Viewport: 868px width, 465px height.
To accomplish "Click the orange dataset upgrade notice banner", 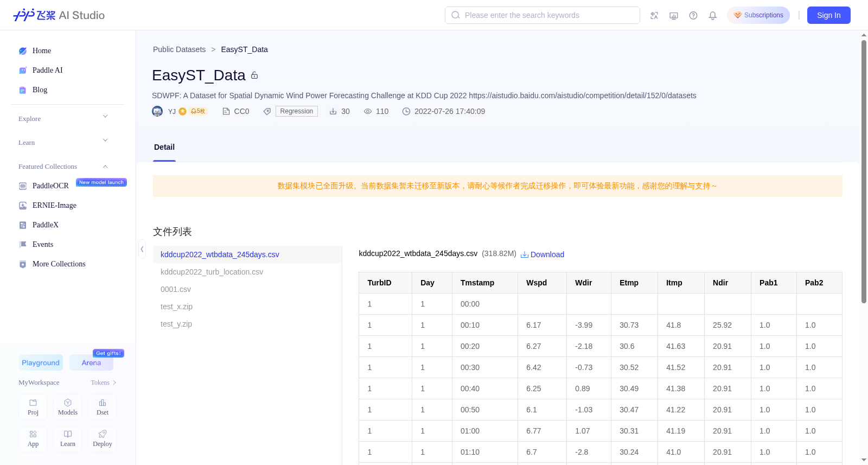I will click(x=497, y=186).
